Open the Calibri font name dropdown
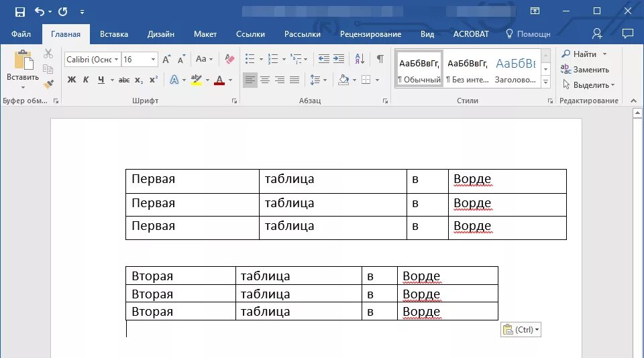This screenshot has width=644, height=358. [117, 60]
